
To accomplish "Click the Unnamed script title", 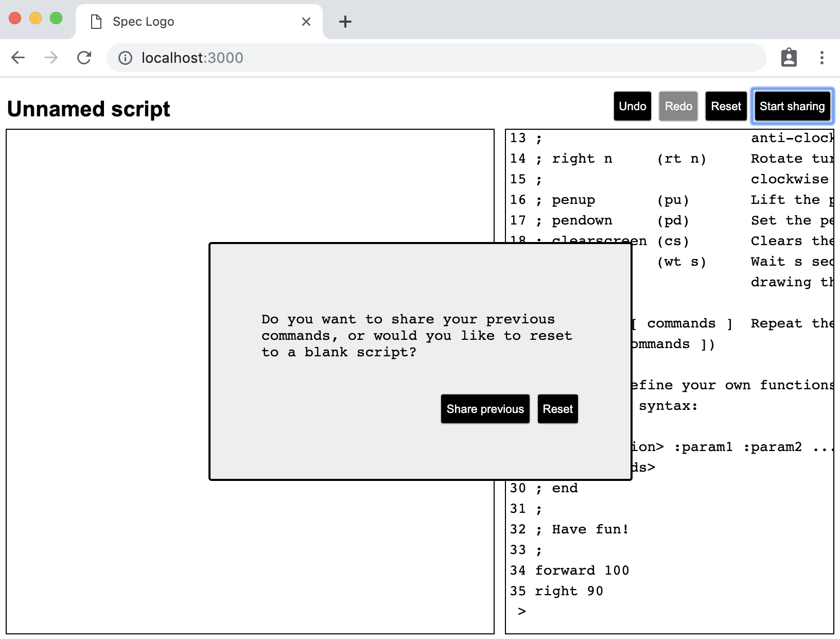I will (89, 109).
